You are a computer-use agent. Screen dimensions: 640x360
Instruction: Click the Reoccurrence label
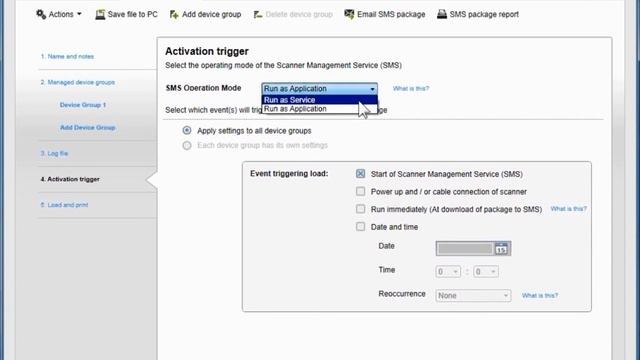pos(402,294)
